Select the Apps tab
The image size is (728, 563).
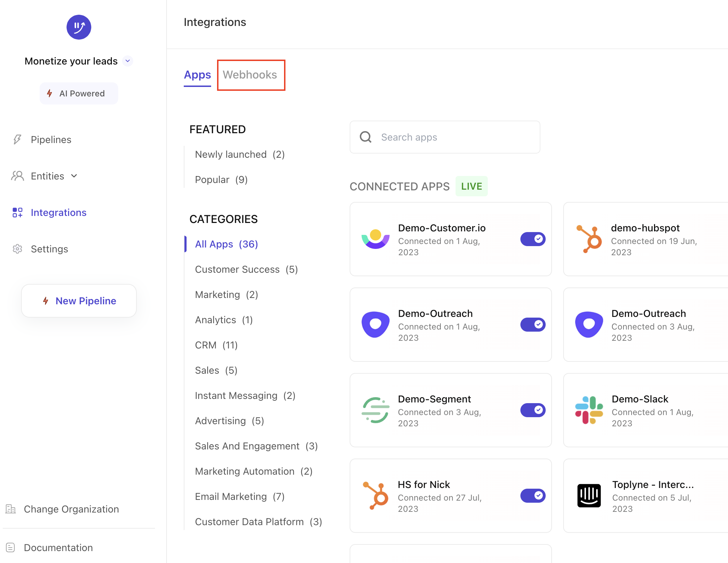click(197, 75)
